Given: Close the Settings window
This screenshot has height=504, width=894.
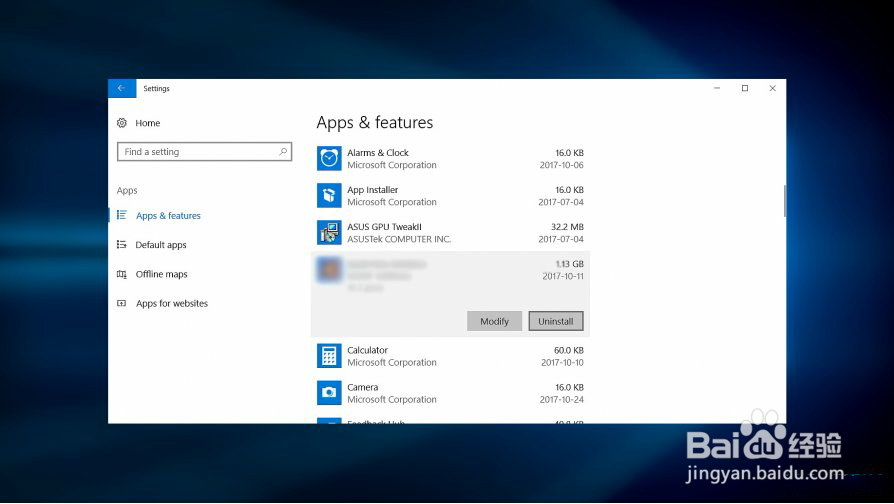Looking at the screenshot, I should coord(773,88).
